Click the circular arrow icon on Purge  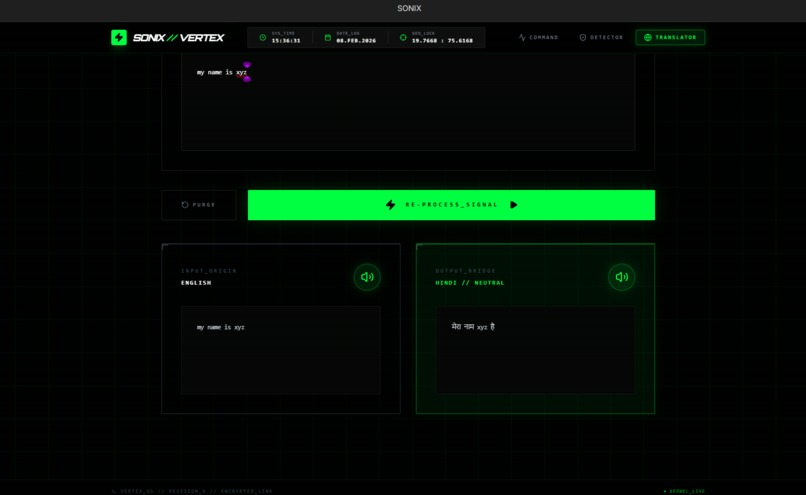(x=185, y=205)
